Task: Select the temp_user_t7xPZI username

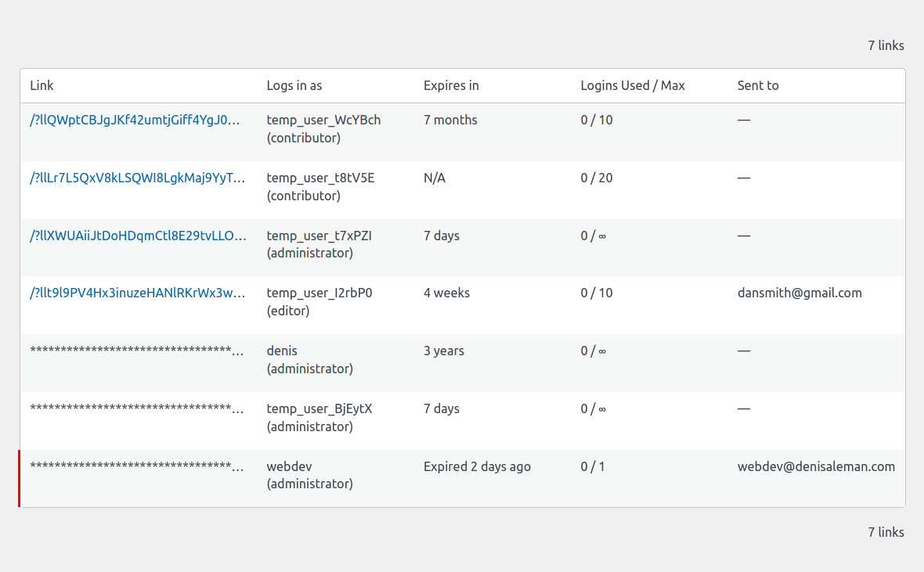Action: pos(319,236)
